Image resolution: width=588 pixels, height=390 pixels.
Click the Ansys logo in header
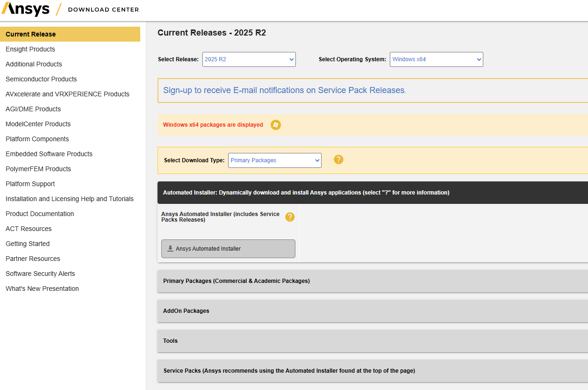pos(26,9)
